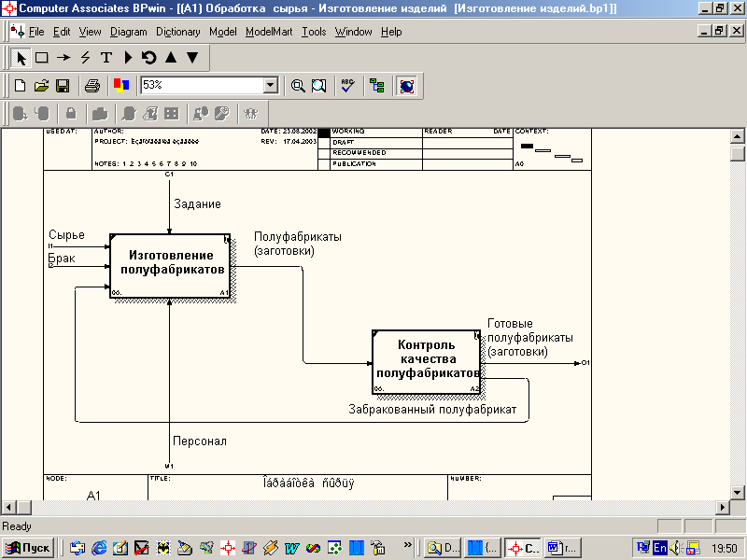Click the 'En' language indicator in tray
The image size is (747, 560).
coord(660,548)
